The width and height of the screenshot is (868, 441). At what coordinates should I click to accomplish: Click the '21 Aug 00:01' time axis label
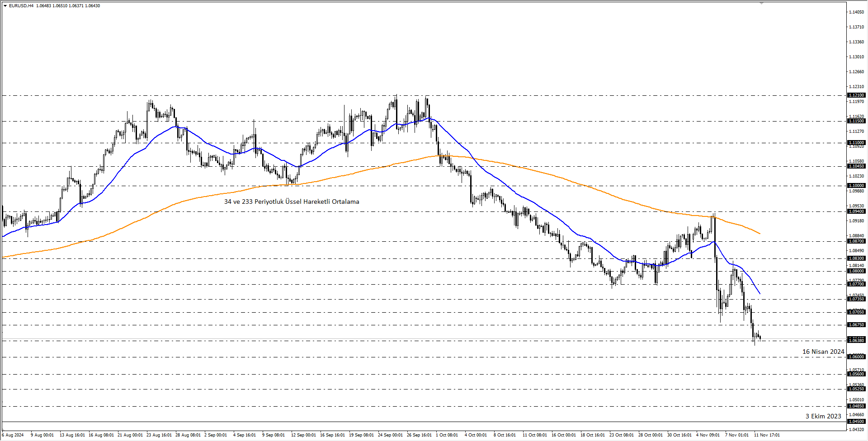[x=130, y=435]
